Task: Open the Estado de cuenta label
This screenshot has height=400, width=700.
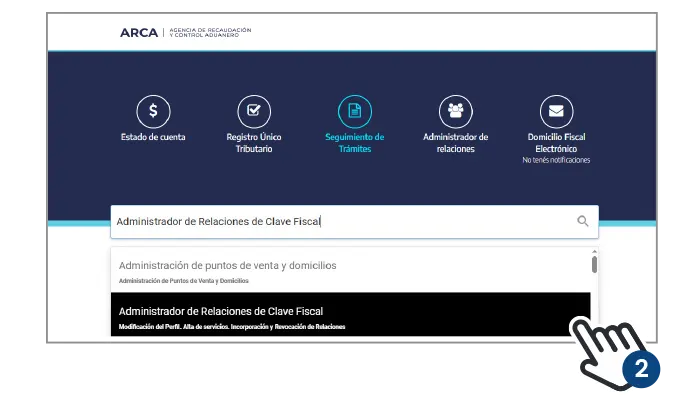Action: [x=153, y=137]
